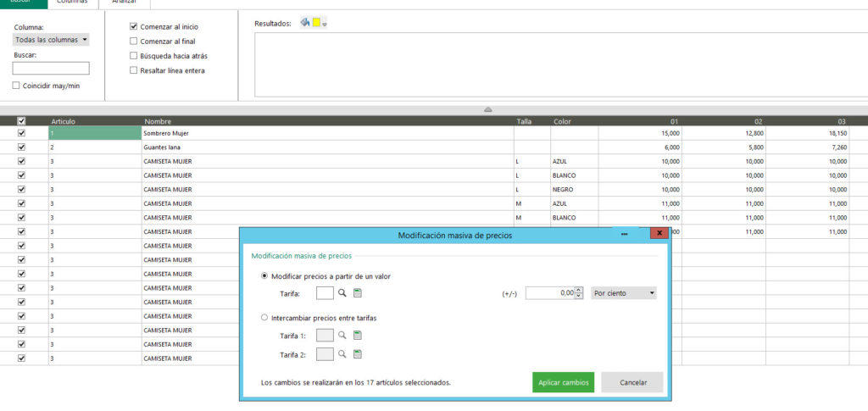Click the Buscar text input field

[x=51, y=68]
